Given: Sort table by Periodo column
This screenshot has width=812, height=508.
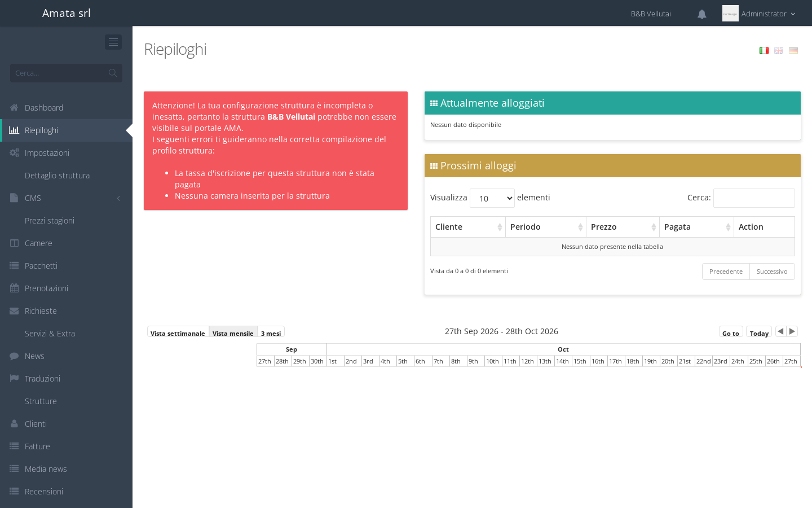Looking at the screenshot, I should (x=546, y=227).
